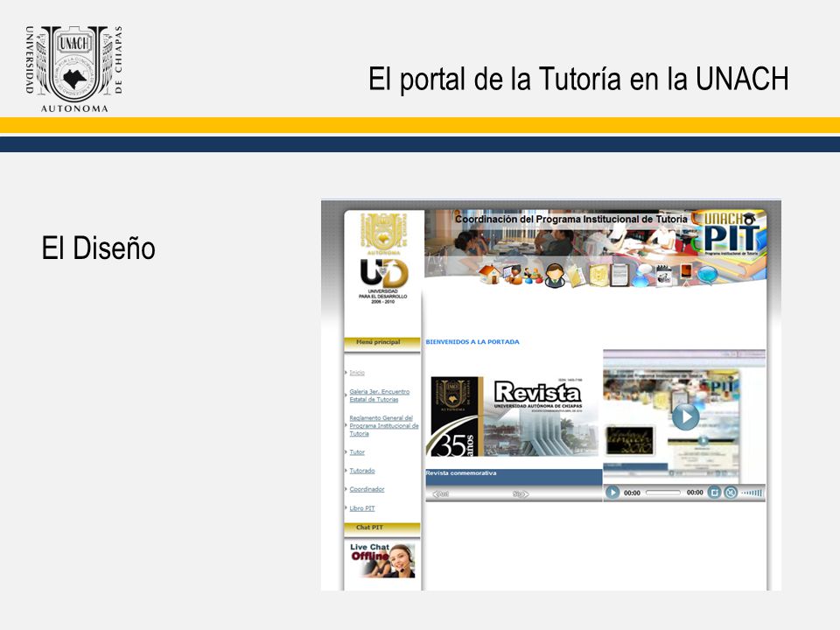Click the Live Chat Offline banner

[x=382, y=560]
